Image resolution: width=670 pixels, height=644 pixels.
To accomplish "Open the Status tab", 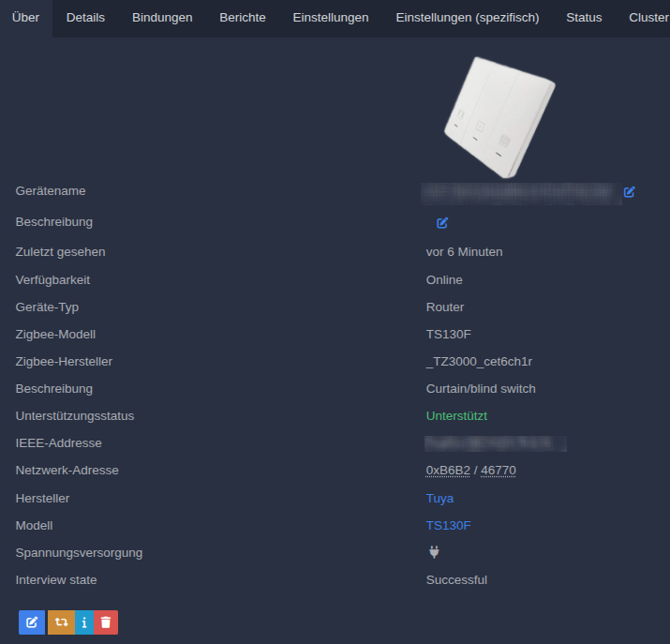I will [584, 18].
